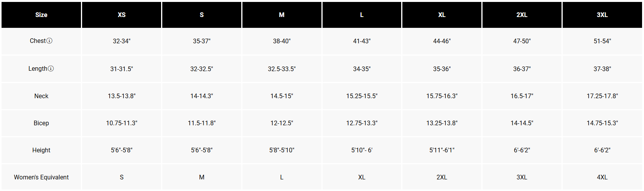This screenshot has height=191, width=644.
Task: Click the Chest row label
Action: [38, 41]
